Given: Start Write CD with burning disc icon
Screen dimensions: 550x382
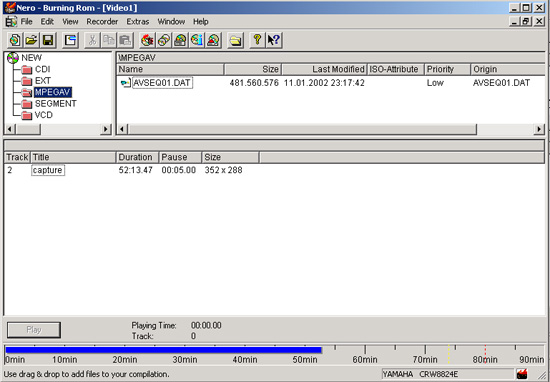Looking at the screenshot, I should (147, 40).
